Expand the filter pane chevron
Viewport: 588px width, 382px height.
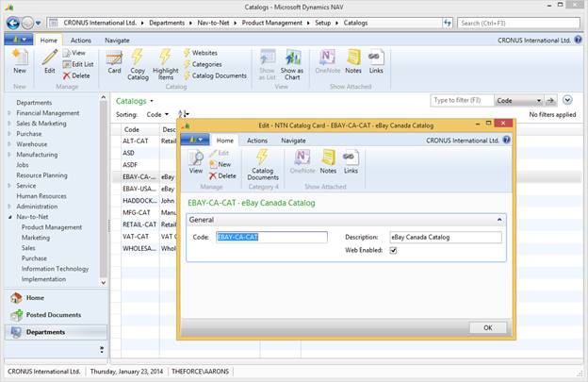(567, 100)
